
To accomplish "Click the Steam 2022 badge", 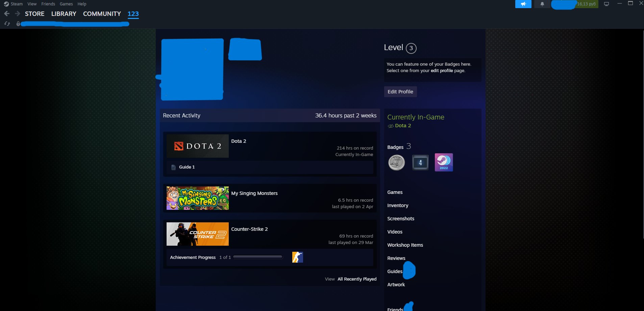I will tap(444, 162).
